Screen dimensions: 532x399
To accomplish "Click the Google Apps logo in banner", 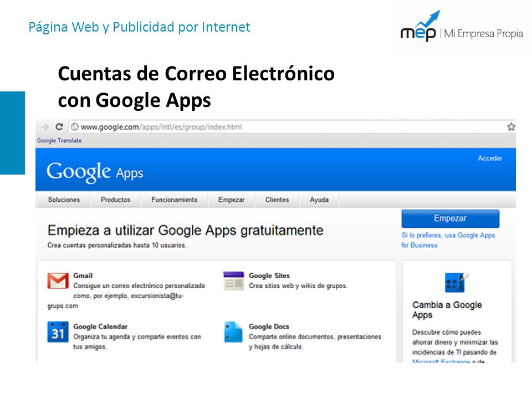I will (95, 172).
